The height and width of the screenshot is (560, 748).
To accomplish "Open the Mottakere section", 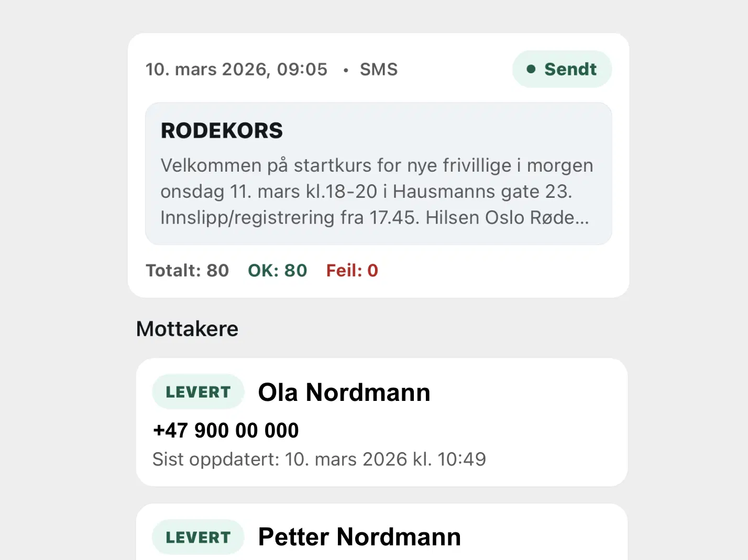I will (x=187, y=329).
